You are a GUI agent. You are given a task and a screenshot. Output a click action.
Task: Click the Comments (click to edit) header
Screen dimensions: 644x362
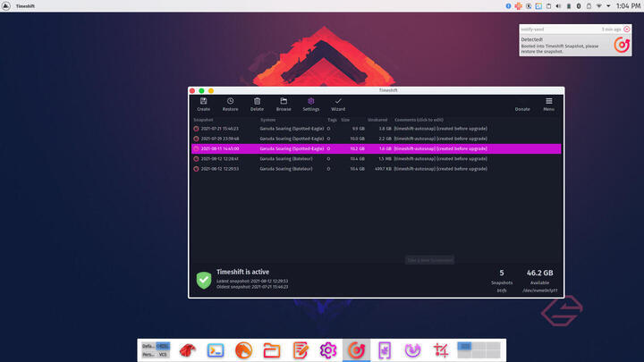(x=419, y=120)
